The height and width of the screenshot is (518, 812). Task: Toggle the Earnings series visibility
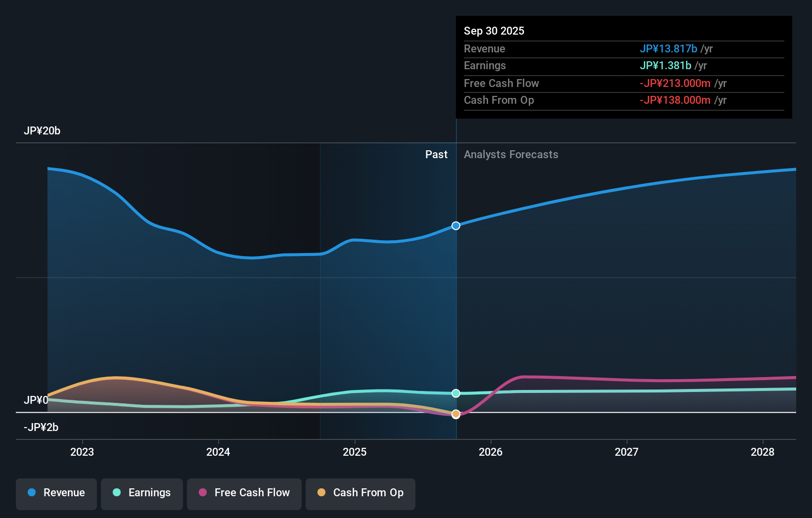[x=141, y=493]
